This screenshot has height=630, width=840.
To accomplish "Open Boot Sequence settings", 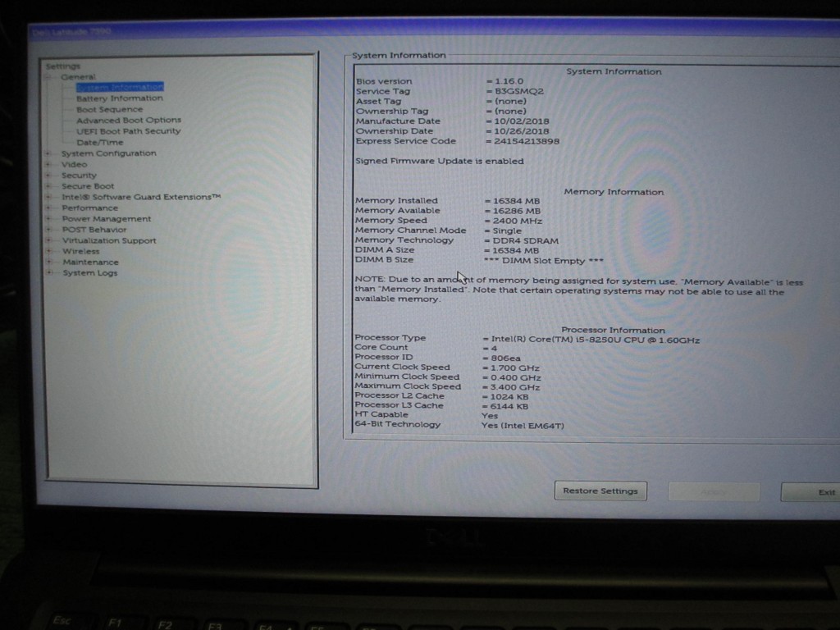I will pyautogui.click(x=109, y=109).
